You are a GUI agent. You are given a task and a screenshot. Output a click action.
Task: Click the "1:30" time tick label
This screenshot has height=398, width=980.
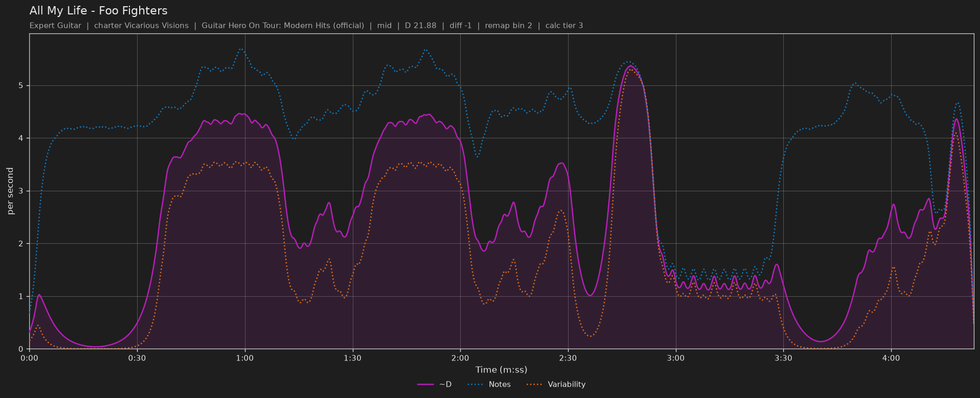pos(352,358)
